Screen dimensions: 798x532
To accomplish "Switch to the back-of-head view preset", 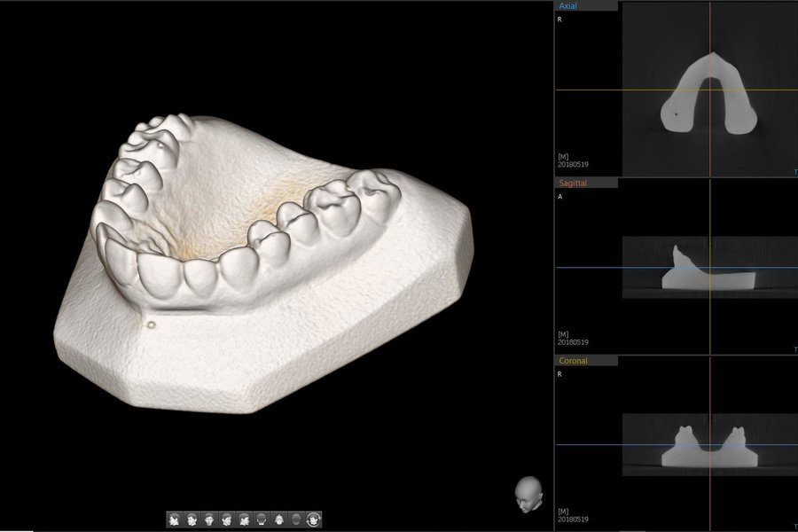I will (x=262, y=520).
